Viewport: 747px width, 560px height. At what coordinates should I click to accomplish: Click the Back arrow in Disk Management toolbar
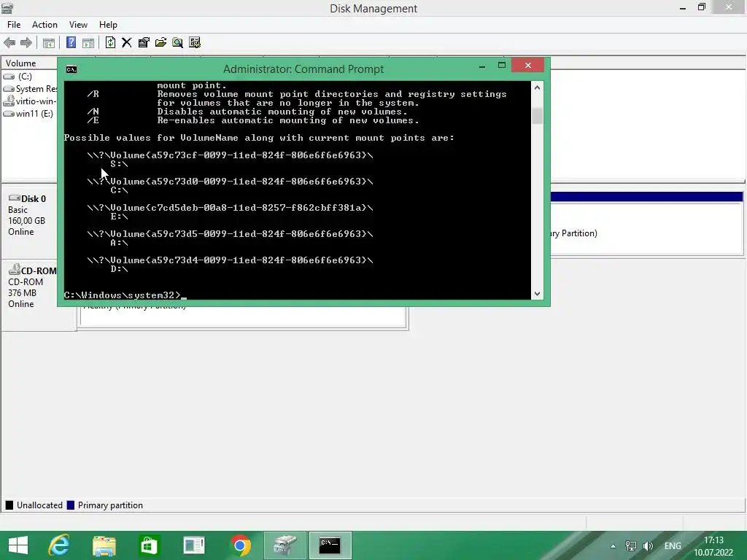point(9,43)
